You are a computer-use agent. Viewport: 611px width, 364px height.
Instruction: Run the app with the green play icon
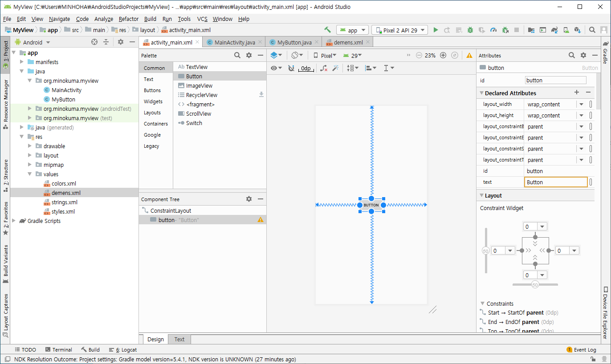click(x=436, y=30)
